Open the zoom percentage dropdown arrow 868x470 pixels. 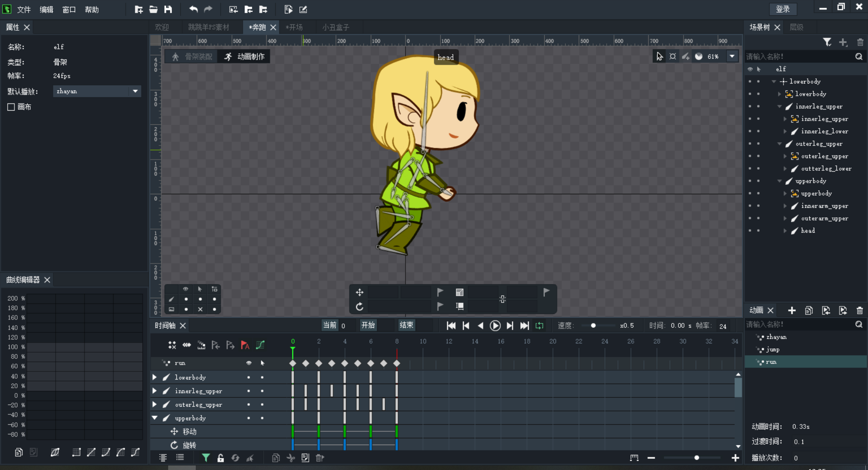(732, 56)
